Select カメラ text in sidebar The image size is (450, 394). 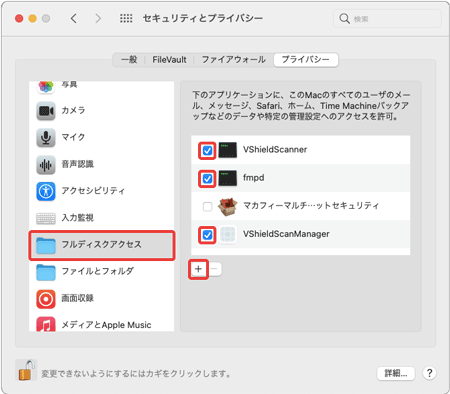[x=73, y=110]
